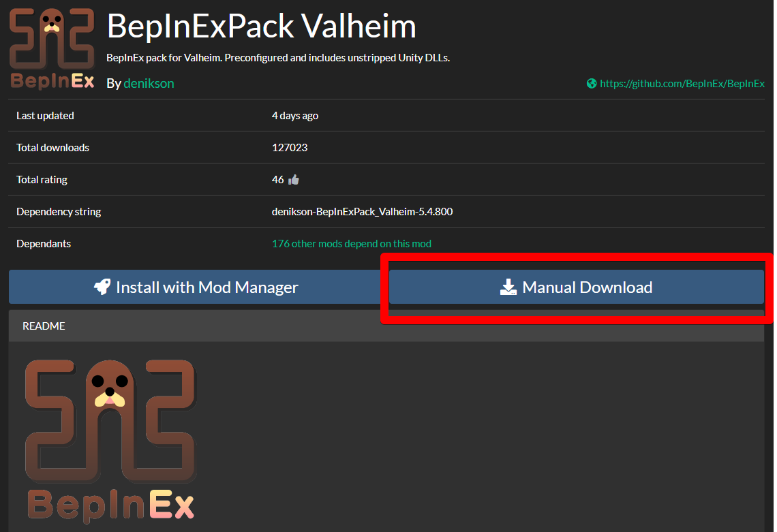Click the large seal image in README

point(111,421)
